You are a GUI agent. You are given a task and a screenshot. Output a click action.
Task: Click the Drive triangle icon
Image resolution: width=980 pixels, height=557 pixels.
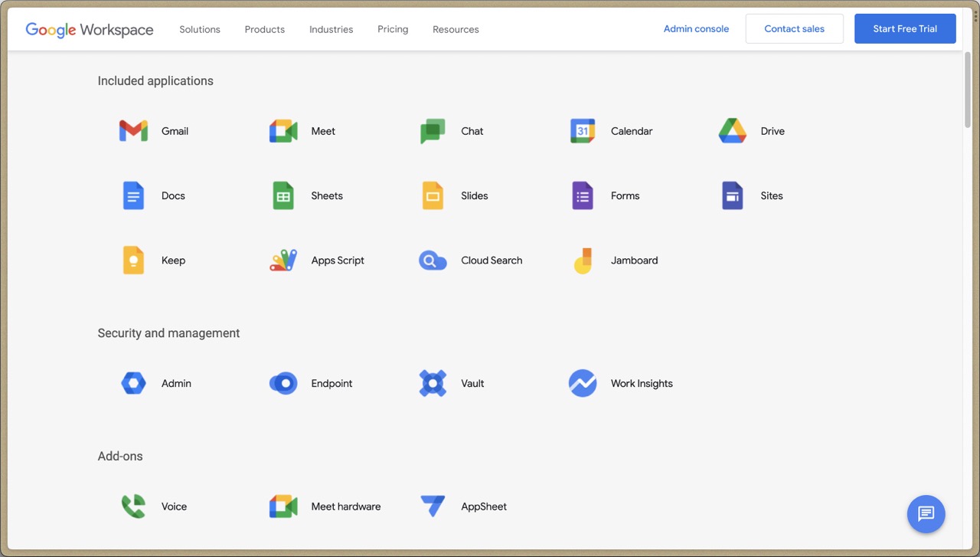point(733,131)
